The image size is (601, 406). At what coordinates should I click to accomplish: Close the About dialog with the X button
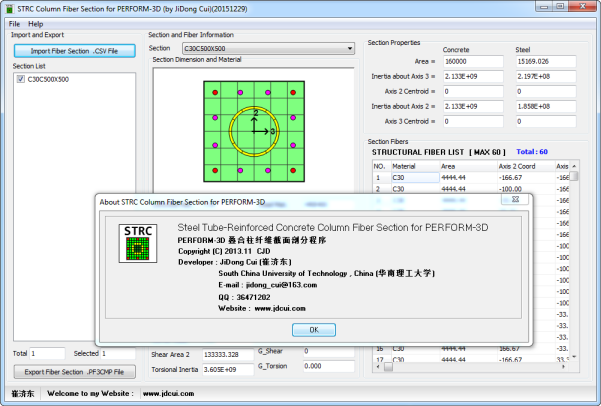pyautogui.click(x=515, y=199)
